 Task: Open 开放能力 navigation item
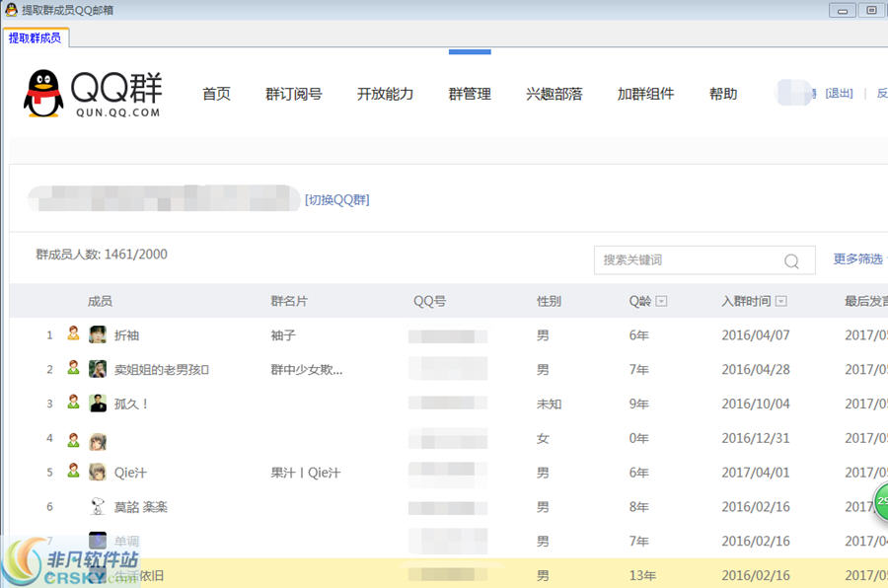[x=385, y=94]
